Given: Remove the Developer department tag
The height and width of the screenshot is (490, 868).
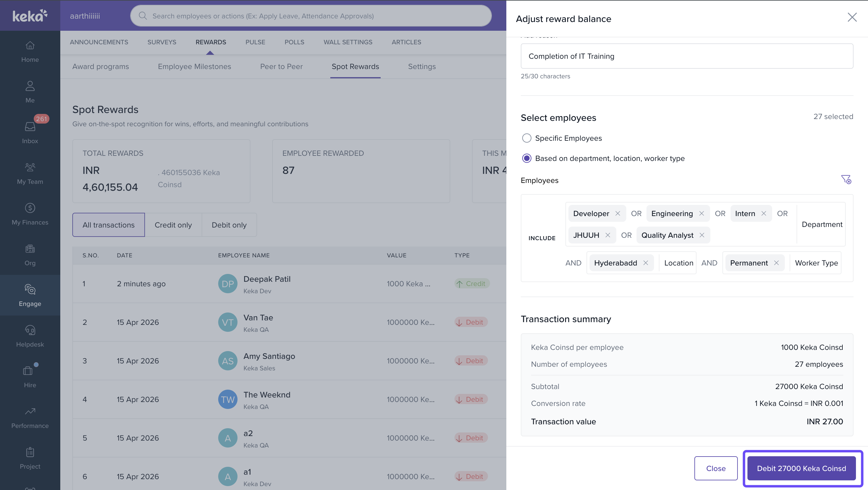Looking at the screenshot, I should point(618,214).
